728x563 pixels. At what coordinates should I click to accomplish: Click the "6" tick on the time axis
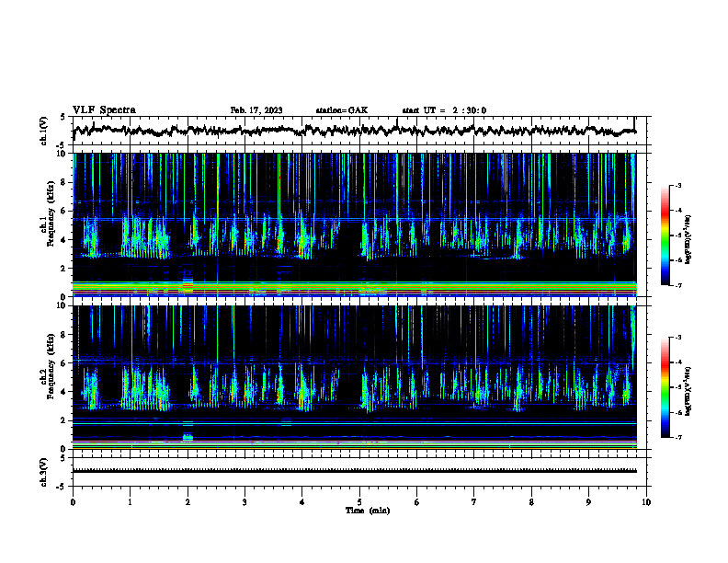coord(417,502)
